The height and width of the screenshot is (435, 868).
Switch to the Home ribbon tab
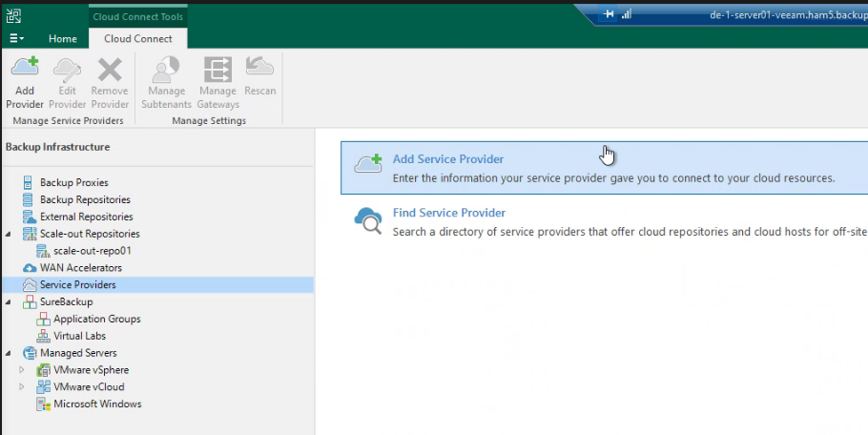[63, 39]
